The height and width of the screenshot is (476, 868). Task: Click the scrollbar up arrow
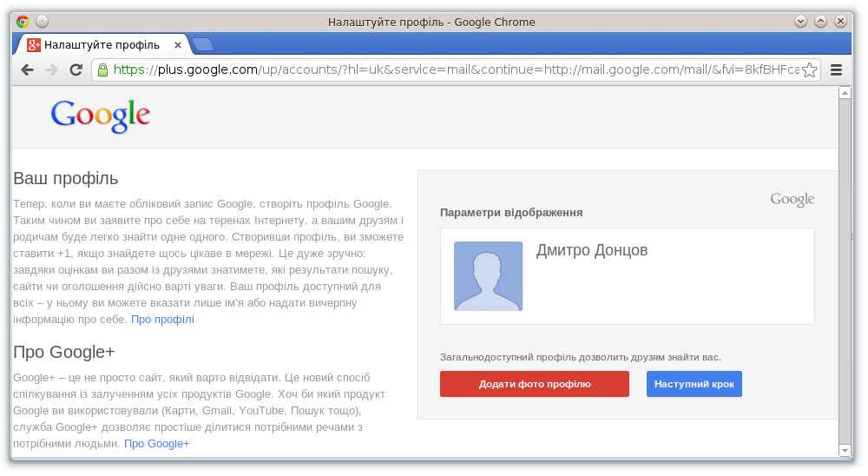tap(845, 93)
